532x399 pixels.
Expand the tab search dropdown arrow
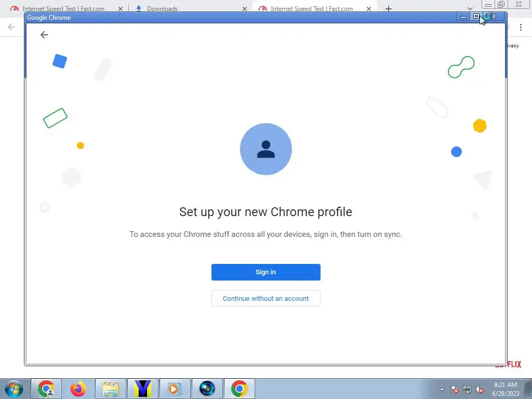click(470, 8)
